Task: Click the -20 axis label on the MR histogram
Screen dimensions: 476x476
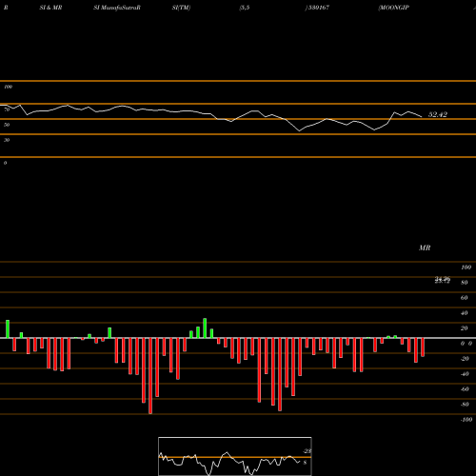Action: 465,359
